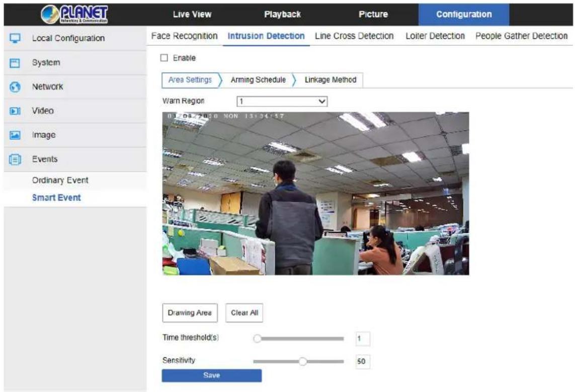Select the Intrusion Detection tab
The image size is (575, 392).
point(266,36)
